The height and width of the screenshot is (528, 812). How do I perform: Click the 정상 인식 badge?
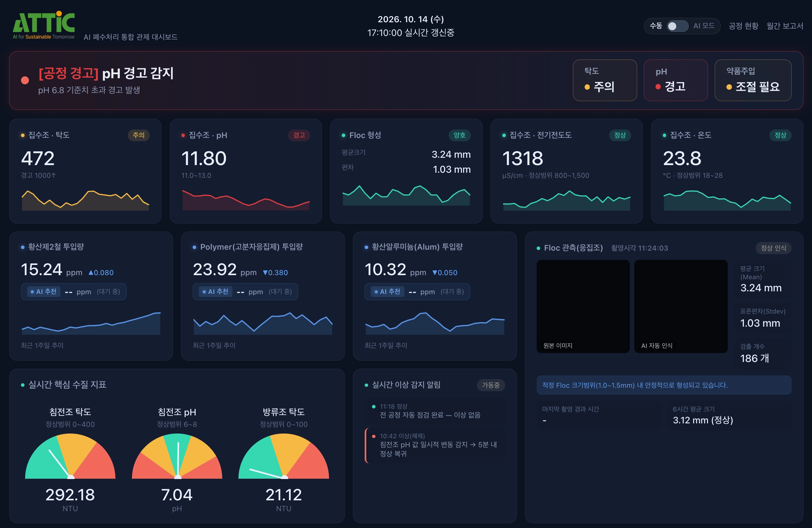[x=774, y=248]
